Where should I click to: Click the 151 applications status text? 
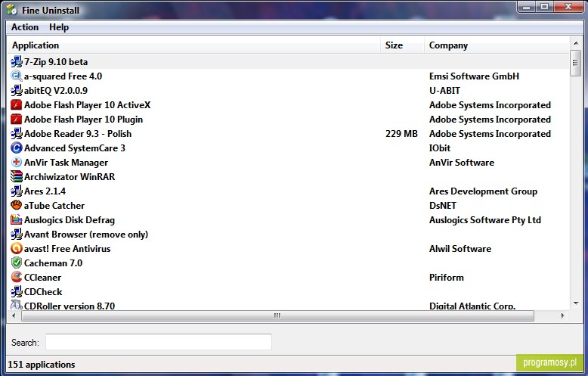[x=42, y=365]
